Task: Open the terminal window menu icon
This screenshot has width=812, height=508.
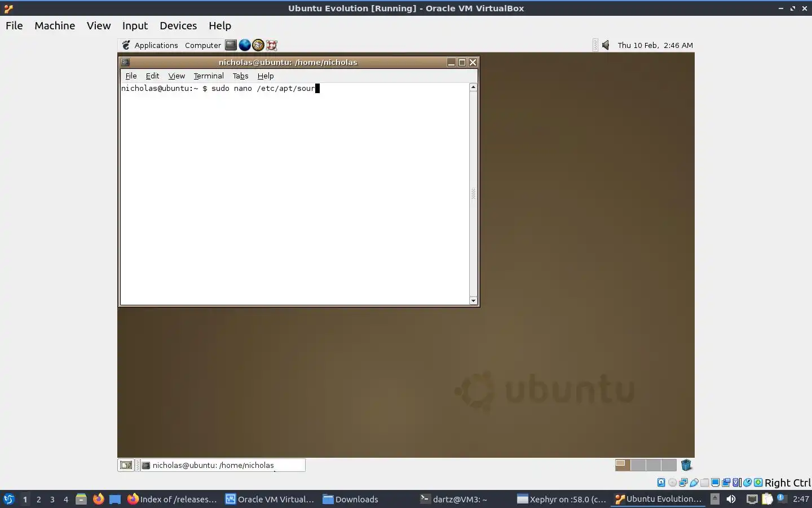Action: point(125,62)
